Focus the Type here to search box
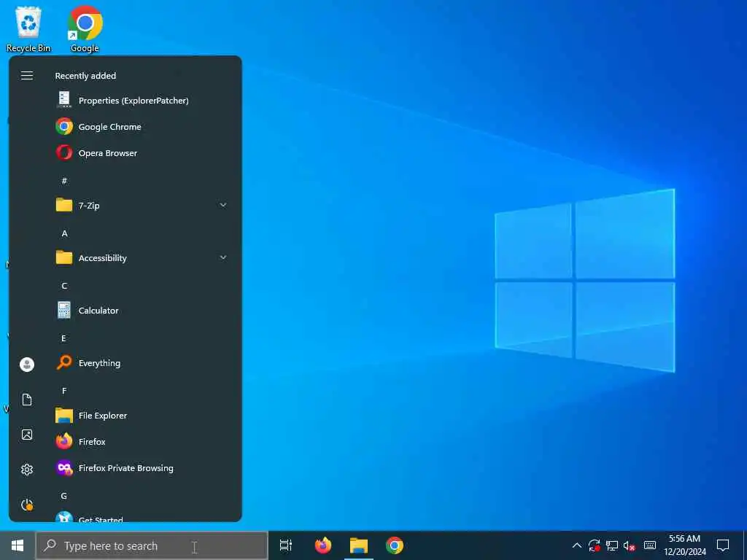This screenshot has height=560, width=747. pos(152,545)
